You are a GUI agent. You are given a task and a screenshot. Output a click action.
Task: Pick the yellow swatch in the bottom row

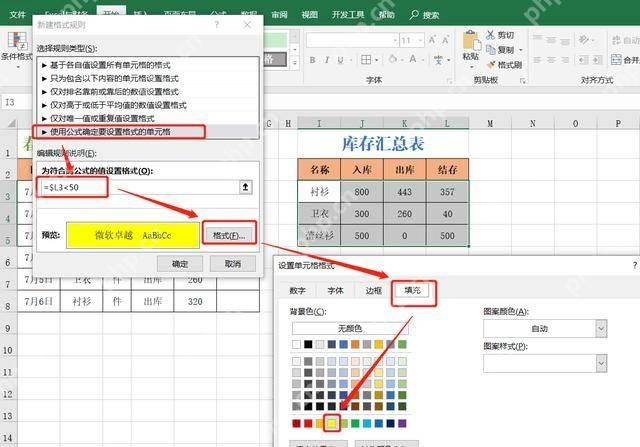(332, 423)
